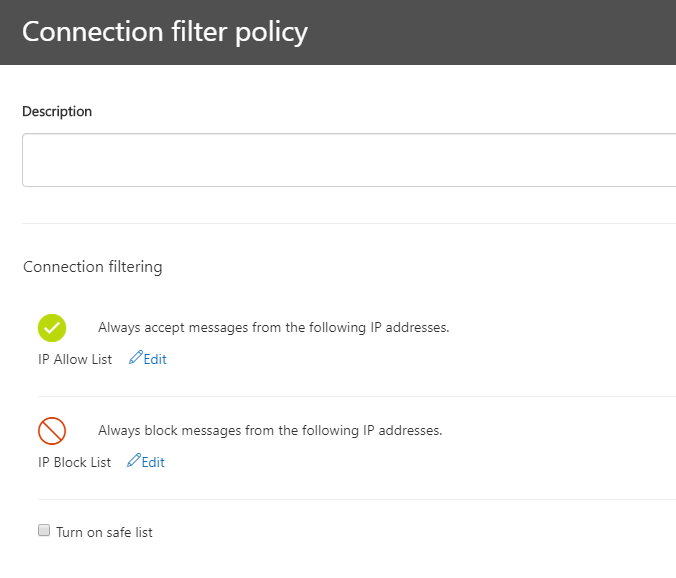
Task: Click empty area of the dark header bar
Action: point(491,32)
